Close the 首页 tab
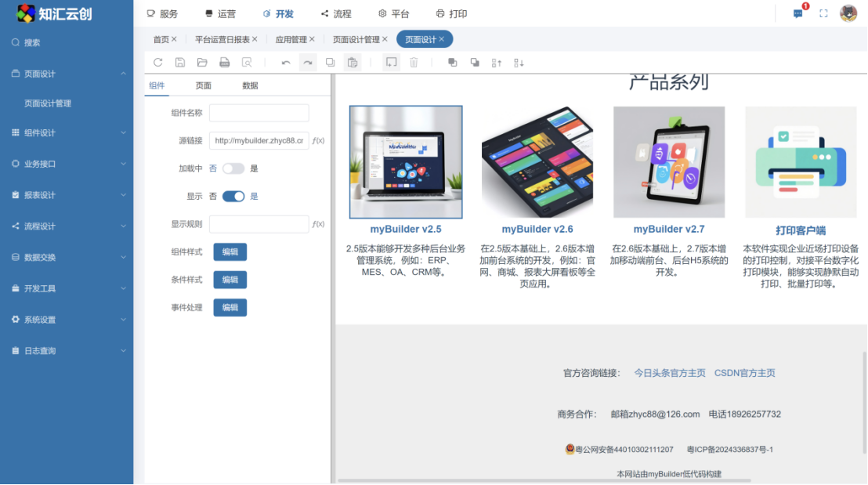This screenshot has width=868, height=485. pyautogui.click(x=175, y=39)
